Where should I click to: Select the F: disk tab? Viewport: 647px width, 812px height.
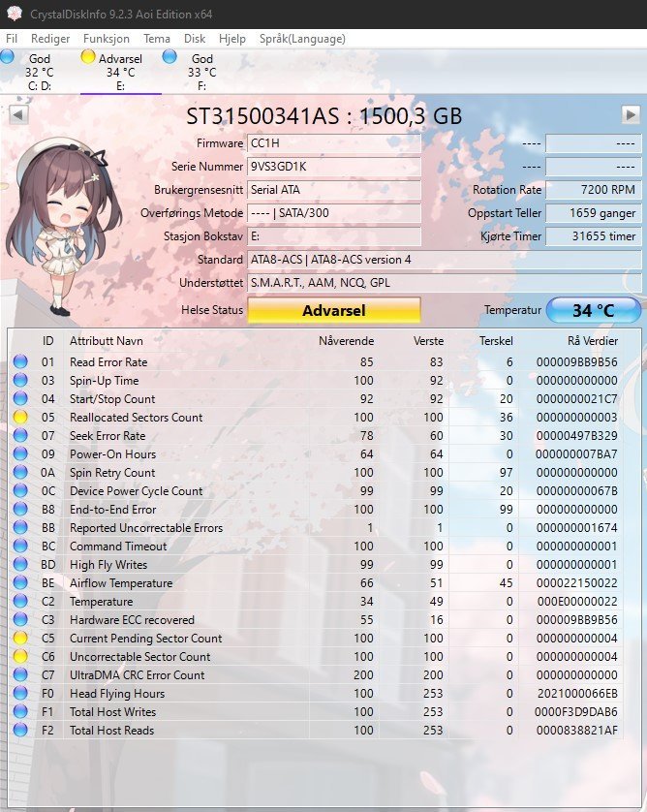point(201,72)
